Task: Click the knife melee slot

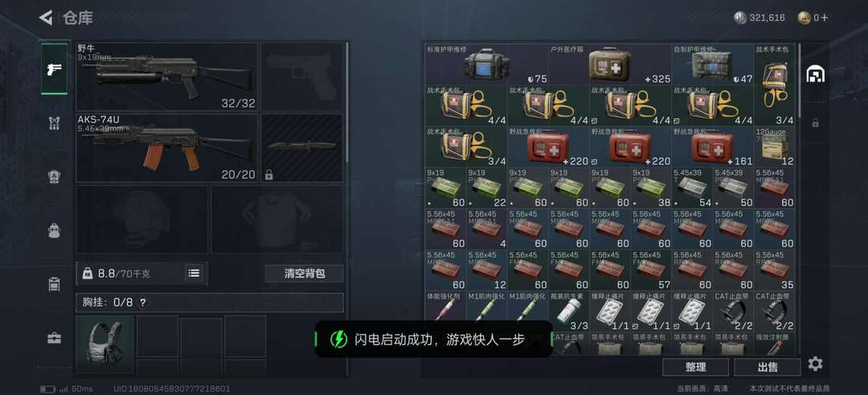Action: [x=301, y=148]
